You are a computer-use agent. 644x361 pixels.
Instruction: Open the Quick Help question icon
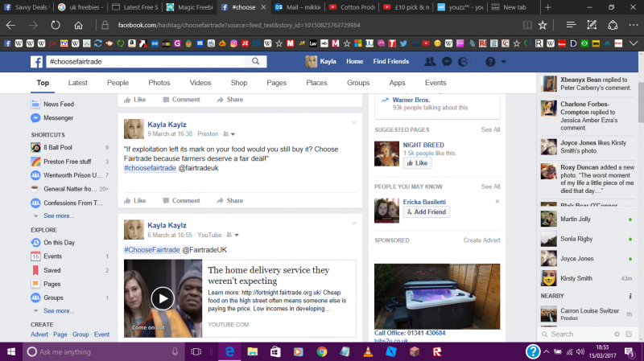click(490, 62)
